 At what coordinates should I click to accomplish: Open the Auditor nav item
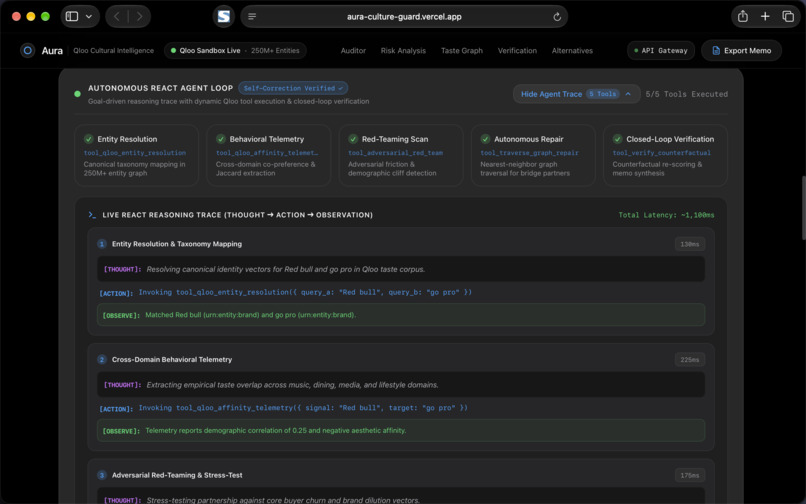point(353,50)
